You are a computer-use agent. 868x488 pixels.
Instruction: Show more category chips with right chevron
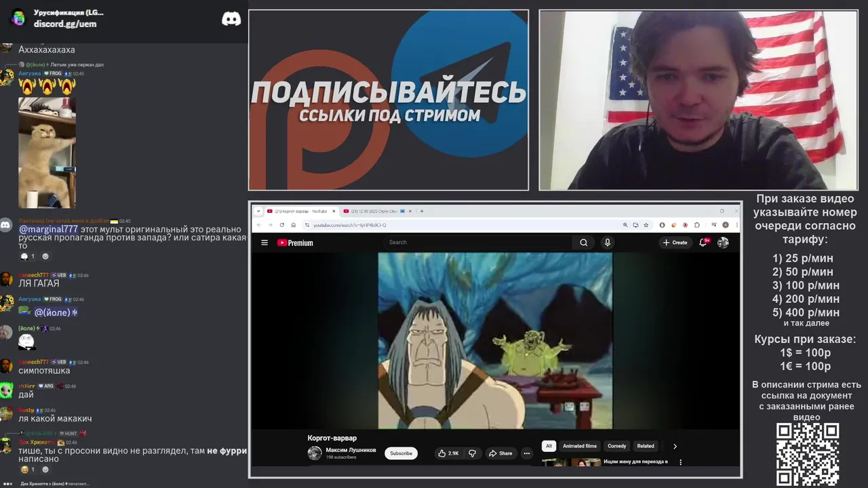click(675, 446)
